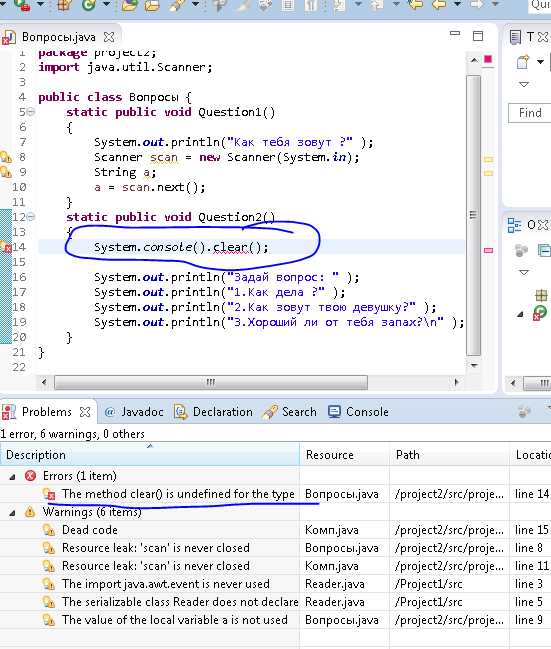The image size is (551, 649).
Task: Collapse the Warnings (6 items) group
Action: pyautogui.click(x=12, y=513)
